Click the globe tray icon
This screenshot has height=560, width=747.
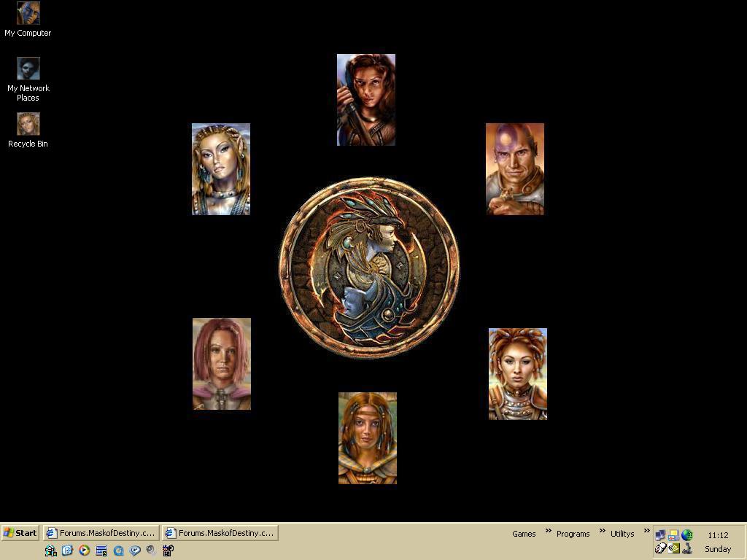686,535
